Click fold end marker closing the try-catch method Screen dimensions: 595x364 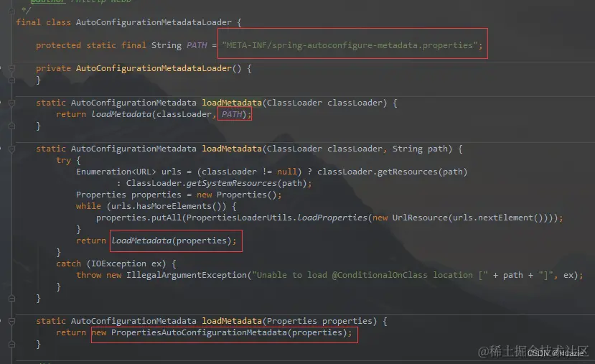[x=11, y=299]
